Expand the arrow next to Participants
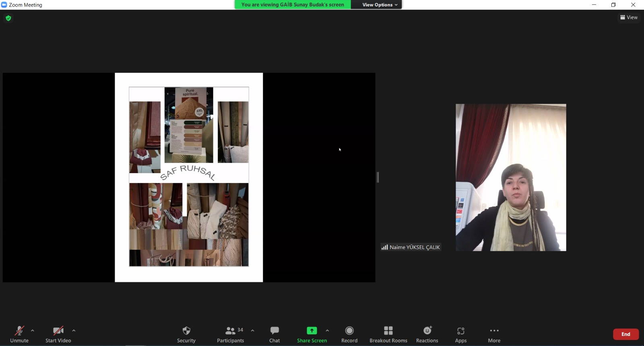 [252, 331]
